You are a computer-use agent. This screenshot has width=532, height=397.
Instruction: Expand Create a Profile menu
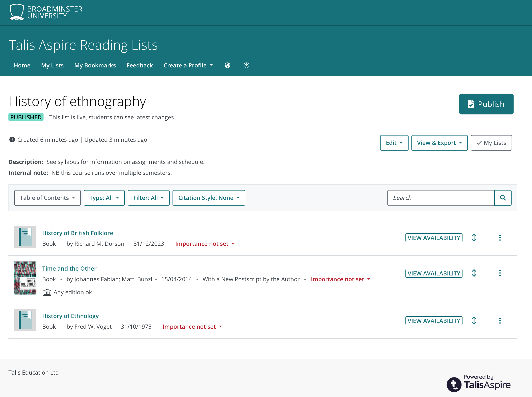(188, 65)
